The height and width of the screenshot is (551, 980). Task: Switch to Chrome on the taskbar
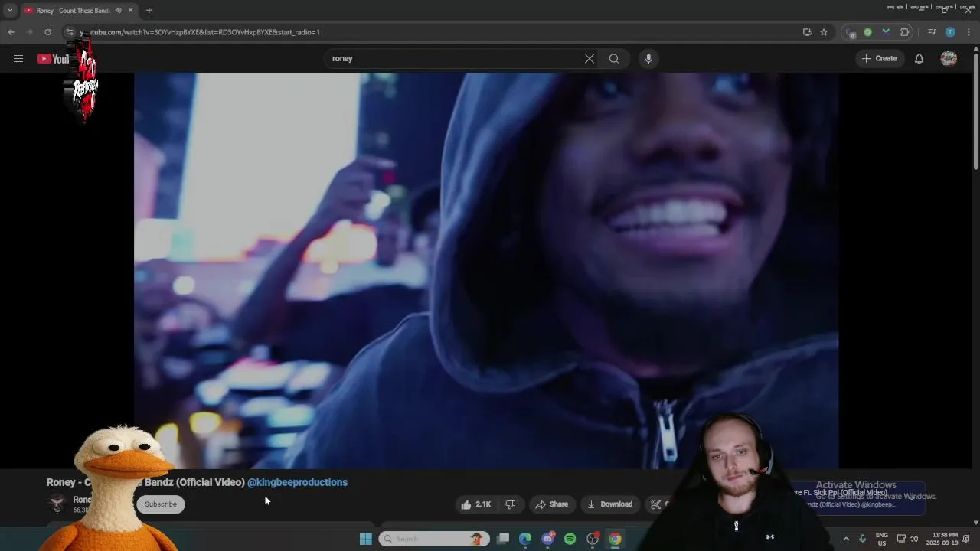coord(615,539)
